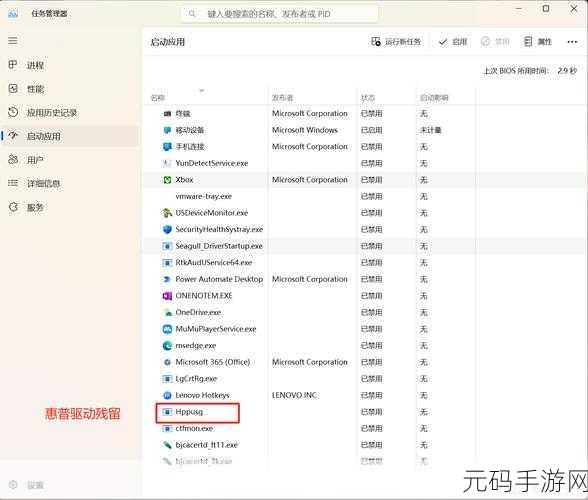588x500 pixels.
Task: Click the Lenovo Hotkeys icon
Action: point(167,395)
